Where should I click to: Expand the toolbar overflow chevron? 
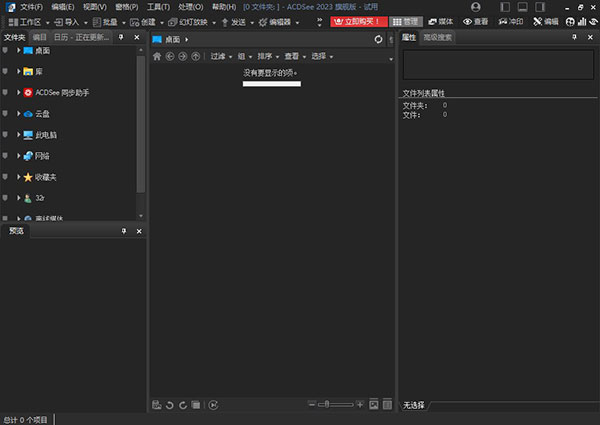click(320, 22)
